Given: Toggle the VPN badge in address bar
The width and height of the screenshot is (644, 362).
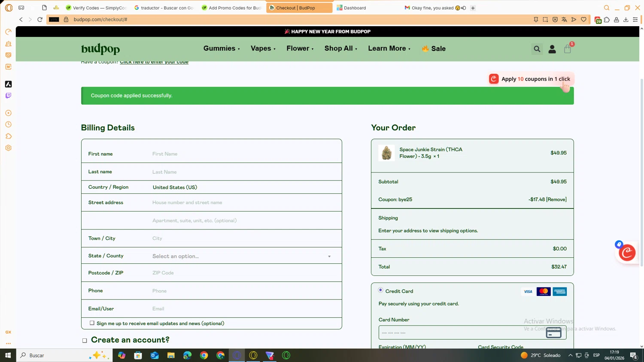Looking at the screenshot, I should [x=54, y=19].
